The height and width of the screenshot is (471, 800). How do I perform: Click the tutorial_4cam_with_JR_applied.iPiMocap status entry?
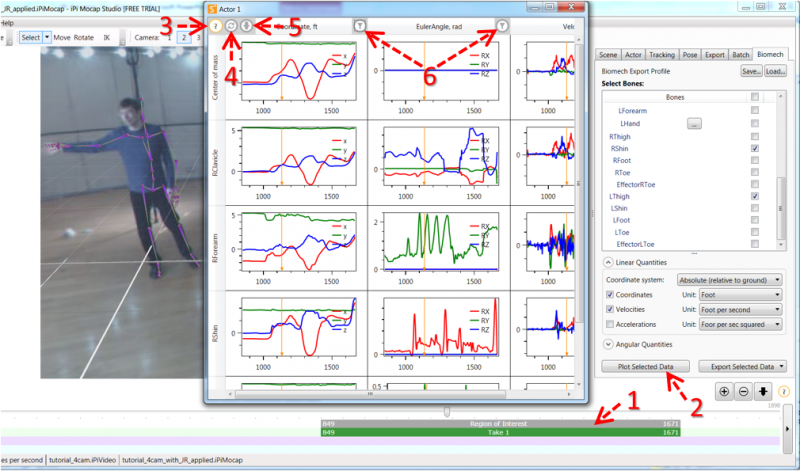pyautogui.click(x=183, y=460)
